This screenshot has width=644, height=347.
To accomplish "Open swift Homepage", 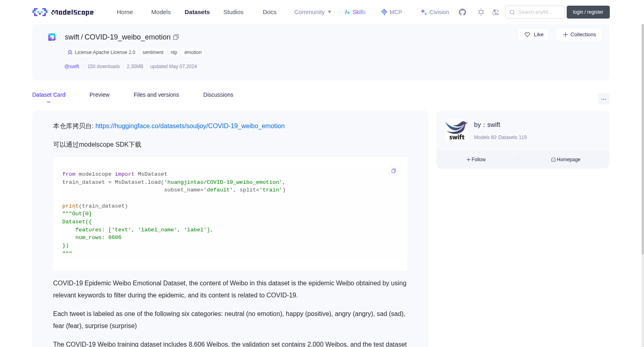I will (x=566, y=160).
